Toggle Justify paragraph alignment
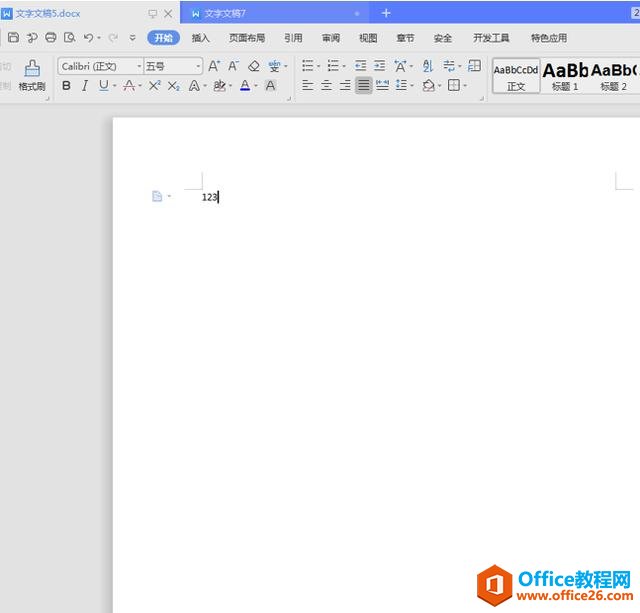The width and height of the screenshot is (640, 613). [x=364, y=85]
